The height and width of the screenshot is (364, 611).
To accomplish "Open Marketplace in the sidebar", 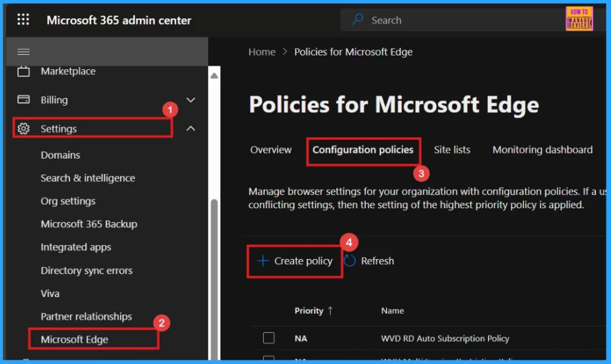I will (68, 72).
